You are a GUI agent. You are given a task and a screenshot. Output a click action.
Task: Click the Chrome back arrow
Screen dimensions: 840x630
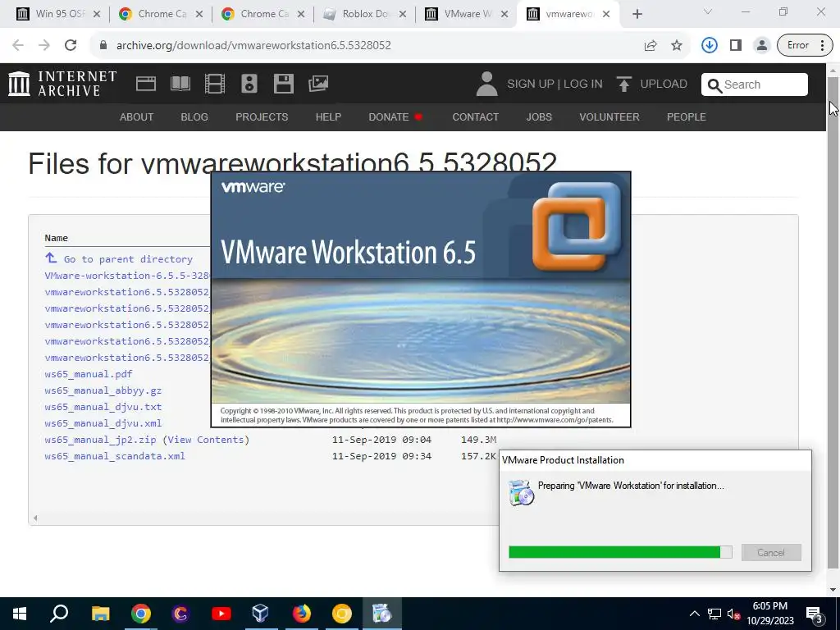(18, 45)
